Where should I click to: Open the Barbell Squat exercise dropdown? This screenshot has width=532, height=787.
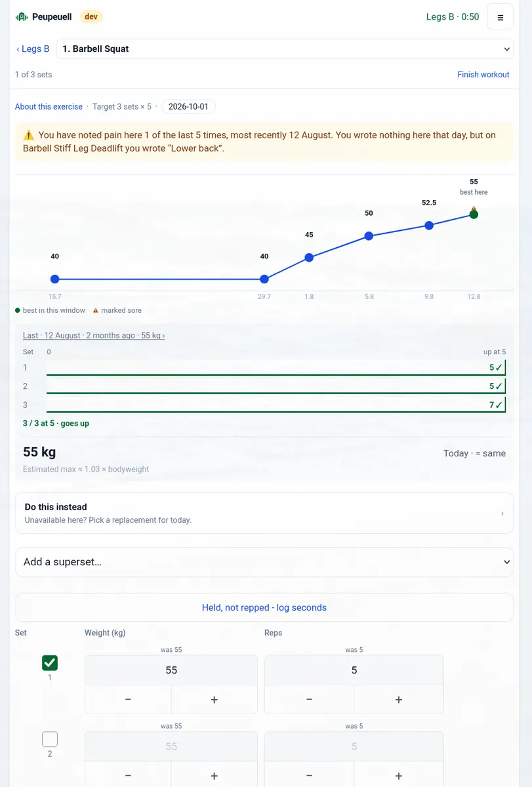tap(285, 49)
